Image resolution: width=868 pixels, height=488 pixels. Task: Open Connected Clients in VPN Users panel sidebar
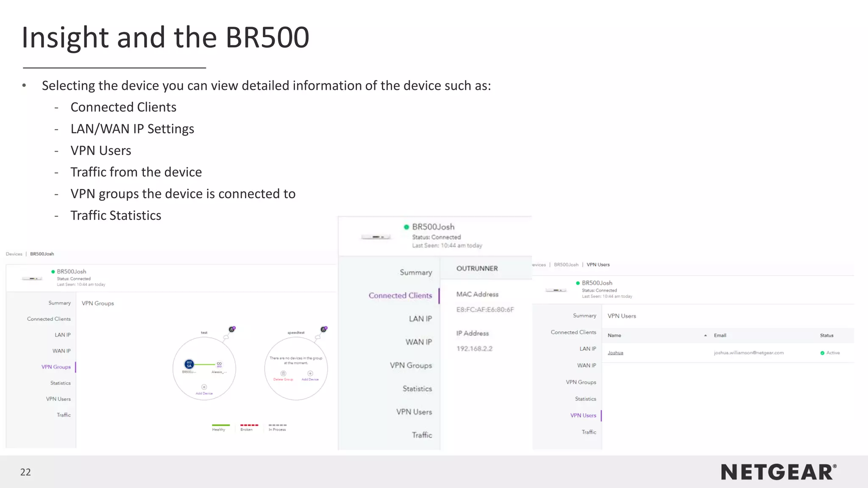click(x=573, y=332)
